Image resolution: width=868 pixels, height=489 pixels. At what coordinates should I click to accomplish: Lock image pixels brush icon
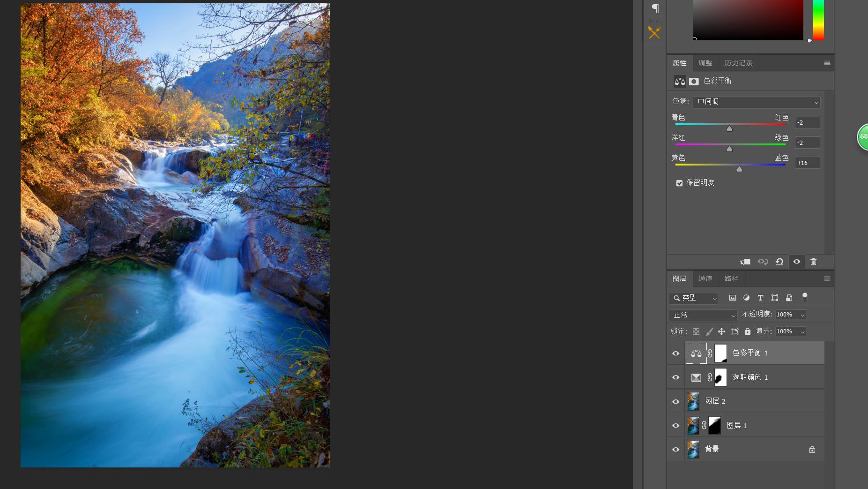709,331
